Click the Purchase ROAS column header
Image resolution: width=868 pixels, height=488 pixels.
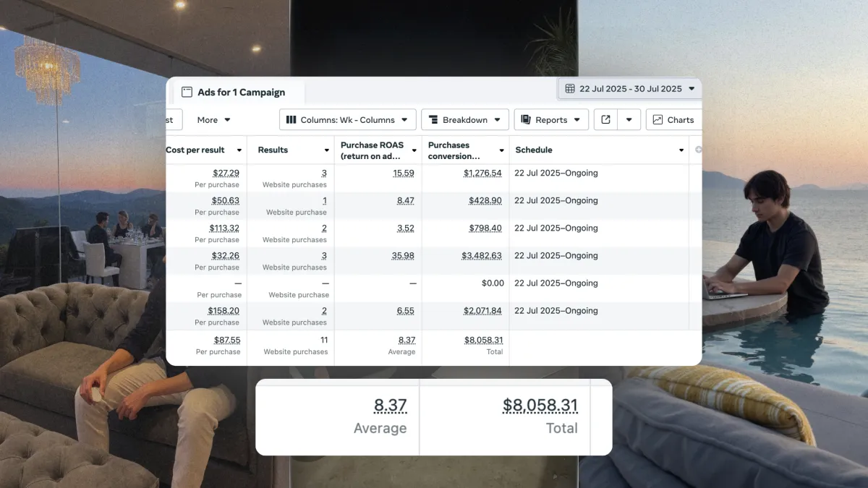pos(378,150)
